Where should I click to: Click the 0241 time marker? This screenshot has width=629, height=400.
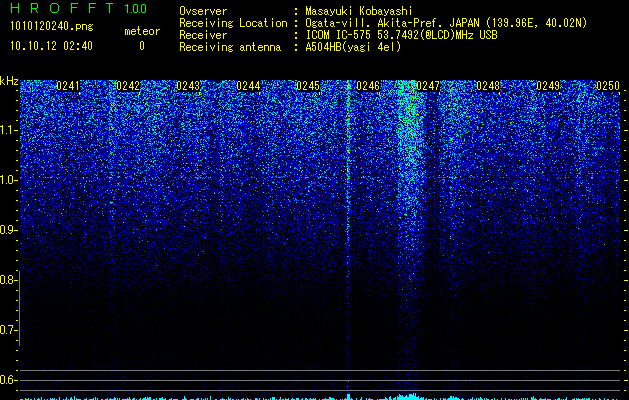[68, 86]
